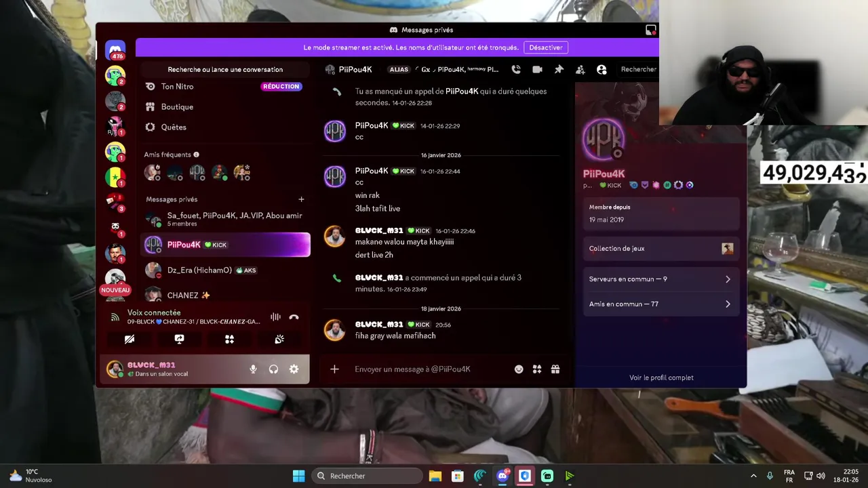Open apps launcher in message bar
868x488 pixels.
point(537,369)
